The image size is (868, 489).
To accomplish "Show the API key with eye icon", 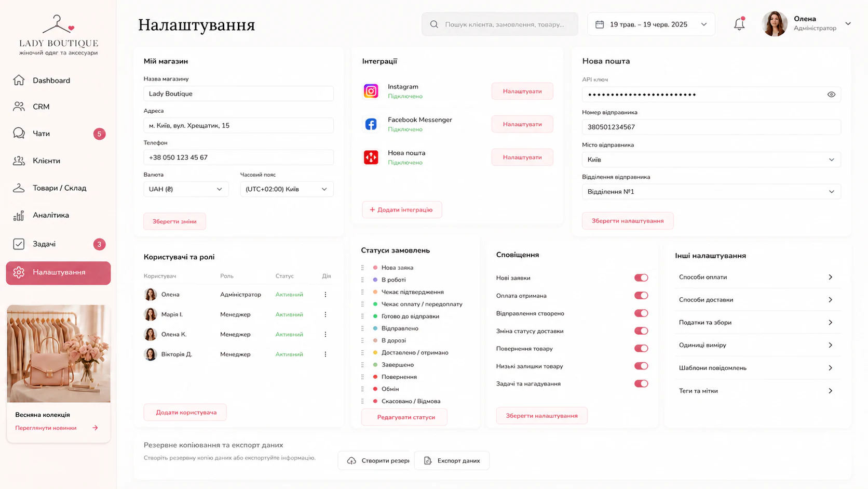I will click(x=831, y=95).
